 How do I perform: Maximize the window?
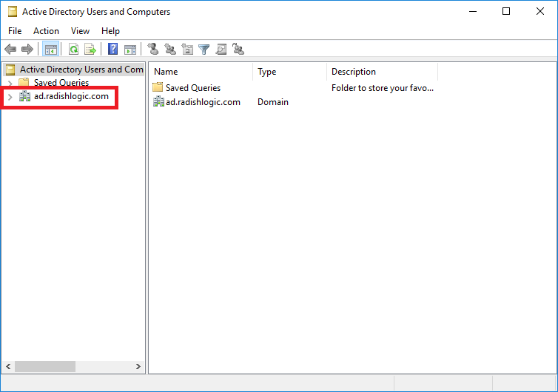pyautogui.click(x=506, y=11)
